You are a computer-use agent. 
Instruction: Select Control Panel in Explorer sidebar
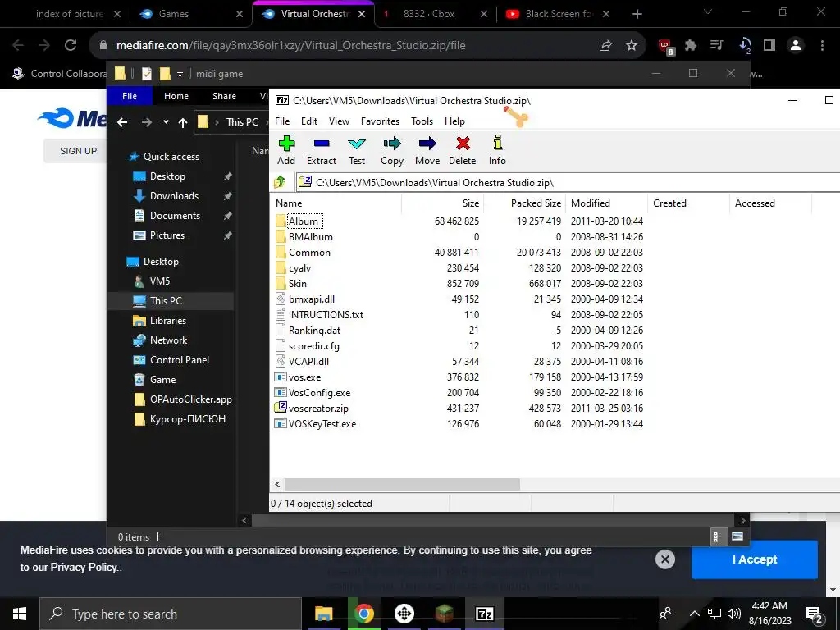pos(180,360)
